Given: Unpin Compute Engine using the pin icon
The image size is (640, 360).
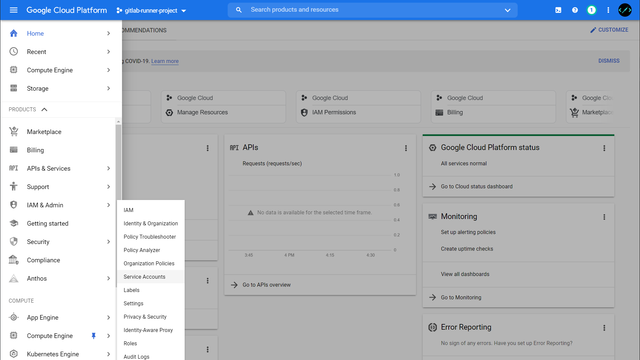Looking at the screenshot, I should coord(93,336).
